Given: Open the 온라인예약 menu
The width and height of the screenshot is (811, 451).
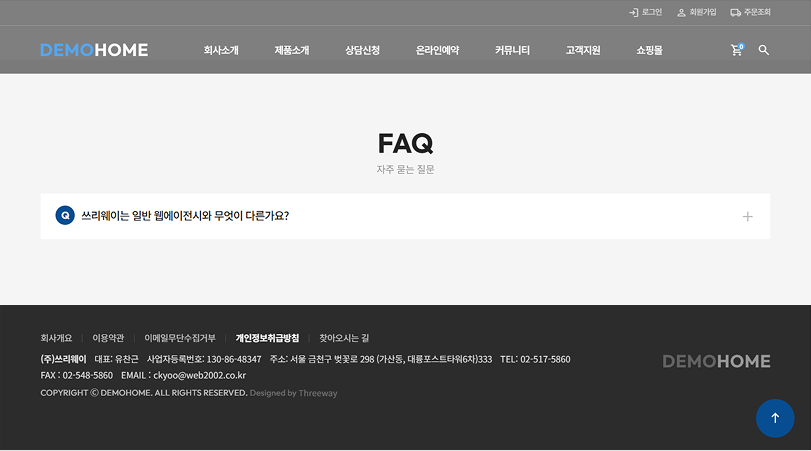Looking at the screenshot, I should click(x=438, y=50).
